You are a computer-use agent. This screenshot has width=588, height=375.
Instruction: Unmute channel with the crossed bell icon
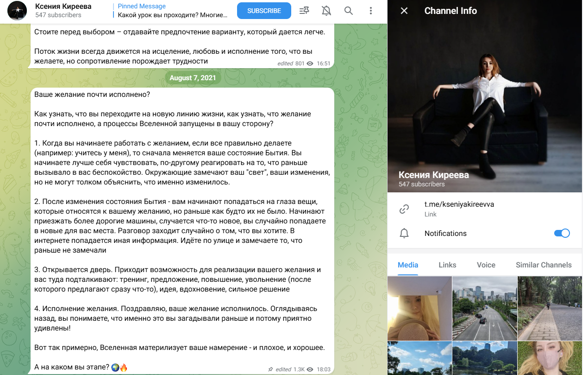[326, 11]
